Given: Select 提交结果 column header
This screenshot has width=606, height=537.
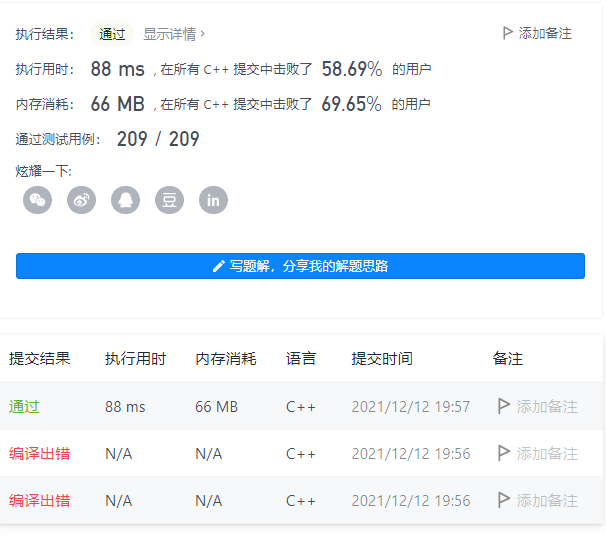Looking at the screenshot, I should click(x=39, y=358).
